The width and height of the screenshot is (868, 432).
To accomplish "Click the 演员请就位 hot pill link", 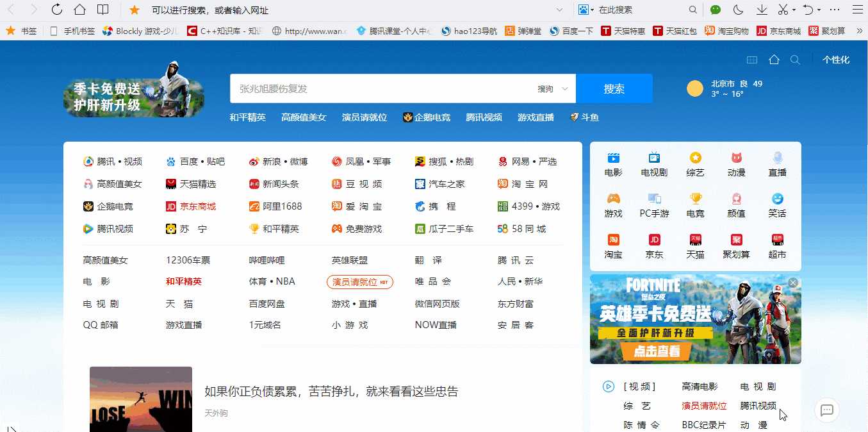I will [360, 282].
